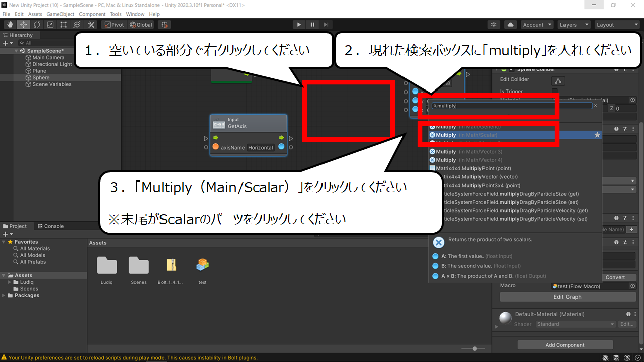Click the shader Edit... button
The width and height of the screenshot is (644, 362).
pyautogui.click(x=627, y=324)
